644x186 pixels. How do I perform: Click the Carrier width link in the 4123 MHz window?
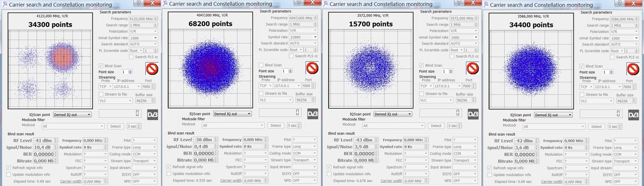(70, 181)
